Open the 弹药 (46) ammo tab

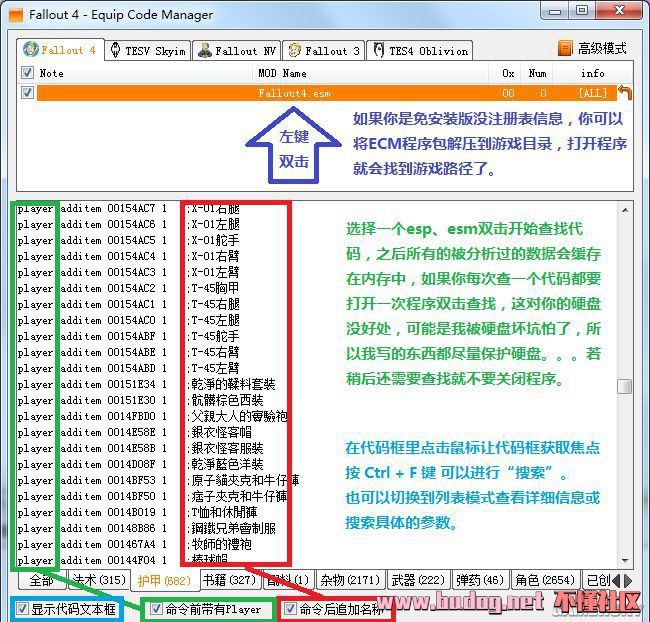(x=480, y=580)
